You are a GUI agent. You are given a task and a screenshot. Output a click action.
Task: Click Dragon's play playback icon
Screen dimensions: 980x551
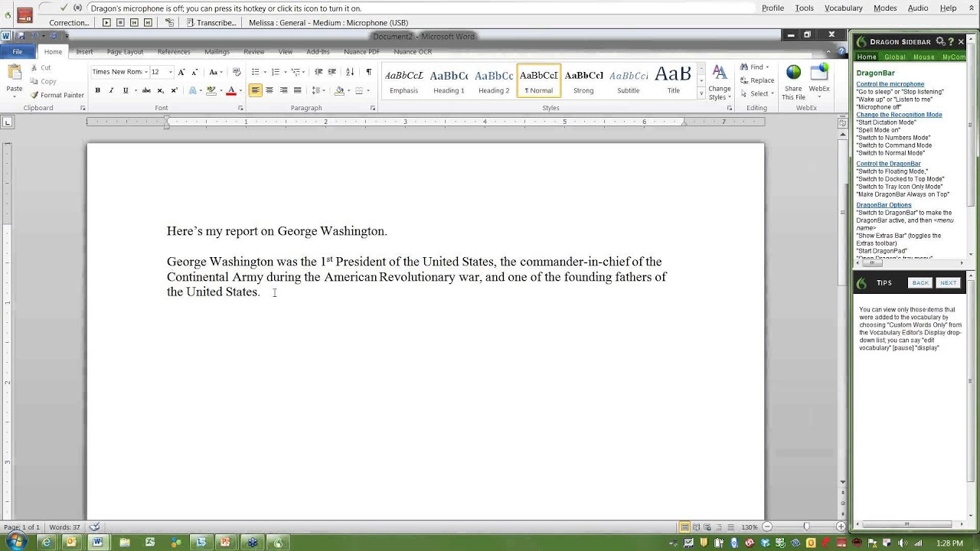(x=106, y=23)
